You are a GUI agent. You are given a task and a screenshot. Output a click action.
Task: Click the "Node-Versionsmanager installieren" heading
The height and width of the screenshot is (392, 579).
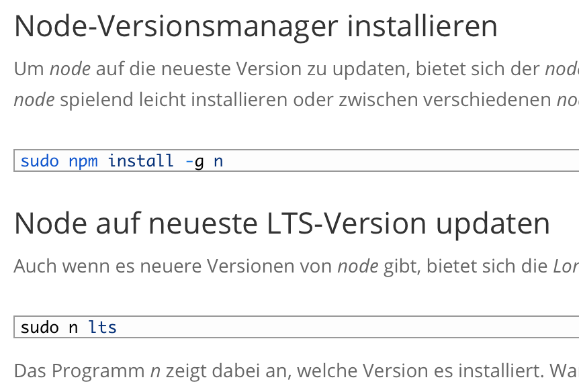[x=255, y=27]
